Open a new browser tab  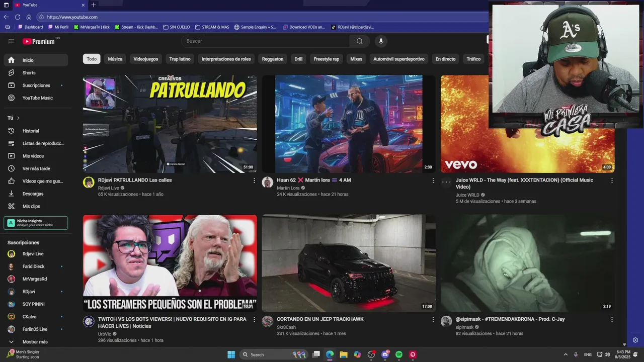(x=93, y=5)
